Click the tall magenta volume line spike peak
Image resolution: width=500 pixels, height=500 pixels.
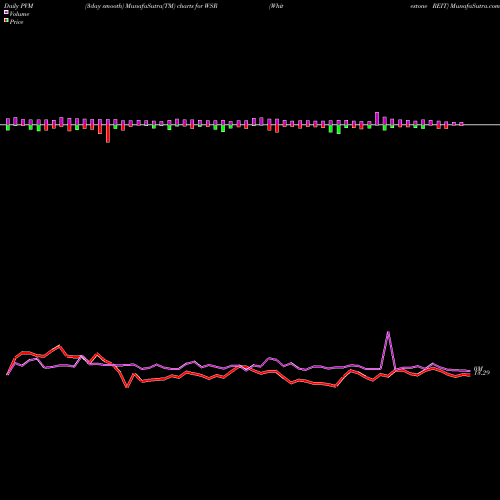[x=388, y=332]
